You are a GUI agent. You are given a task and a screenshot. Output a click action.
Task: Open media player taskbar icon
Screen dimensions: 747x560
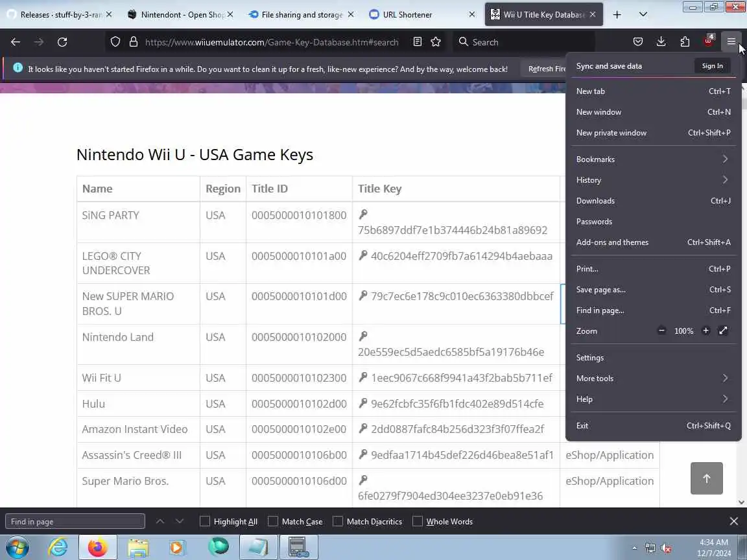click(x=176, y=547)
